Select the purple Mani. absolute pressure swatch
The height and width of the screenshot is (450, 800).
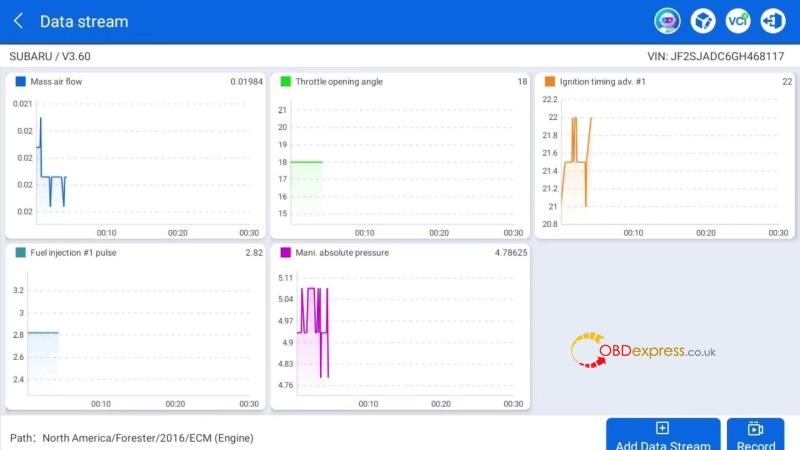pyautogui.click(x=286, y=253)
